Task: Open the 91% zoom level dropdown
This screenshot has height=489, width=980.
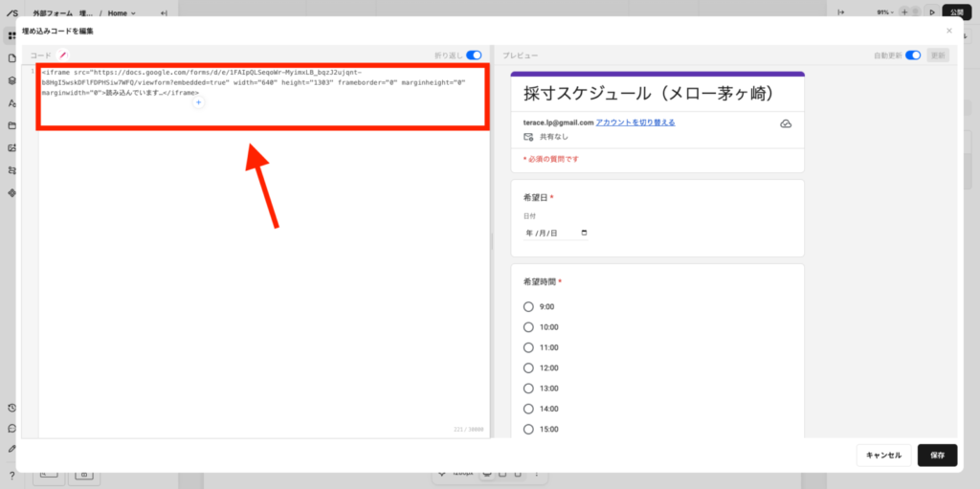Action: 886,12
